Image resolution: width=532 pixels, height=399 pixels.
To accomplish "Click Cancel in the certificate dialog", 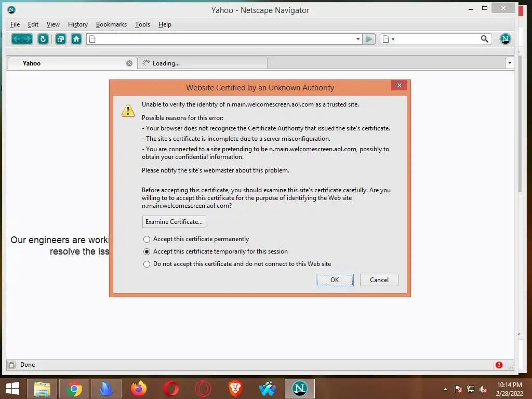I will pos(379,280).
